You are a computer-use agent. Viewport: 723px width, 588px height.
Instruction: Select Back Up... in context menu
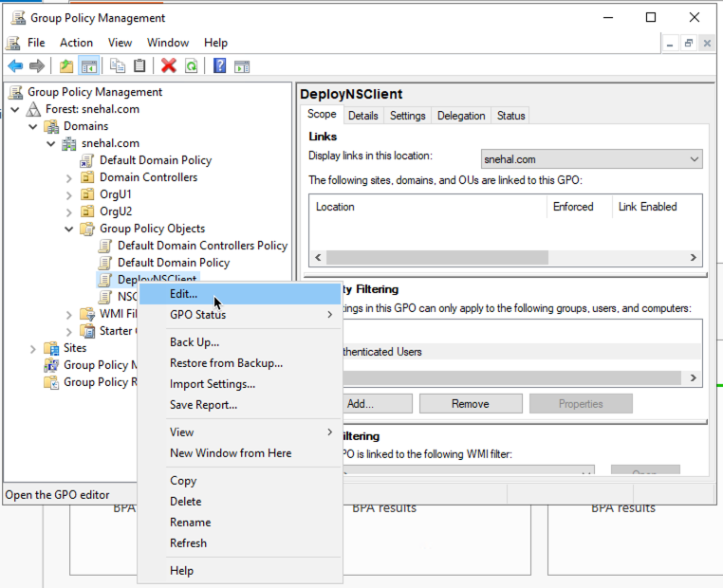[x=194, y=341]
